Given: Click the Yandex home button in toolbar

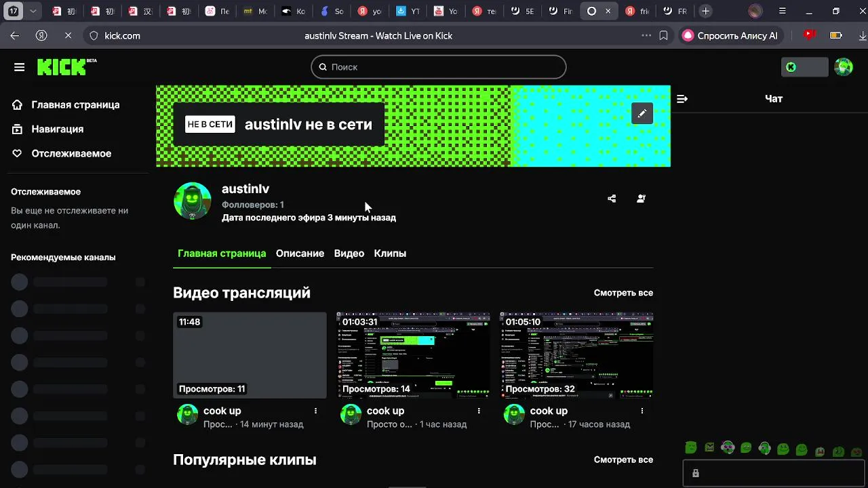Looking at the screenshot, I should click(x=42, y=36).
